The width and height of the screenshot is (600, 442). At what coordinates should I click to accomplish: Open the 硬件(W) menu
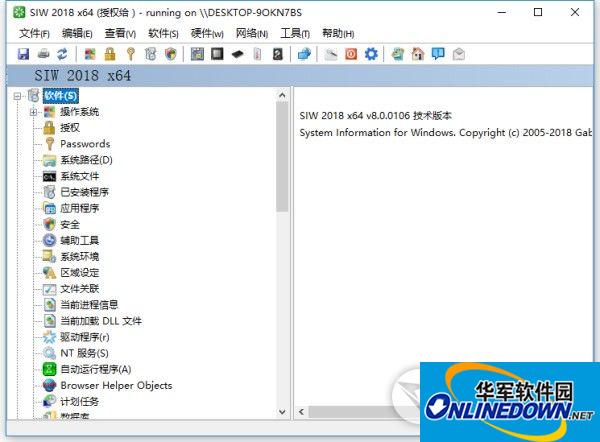(x=207, y=33)
